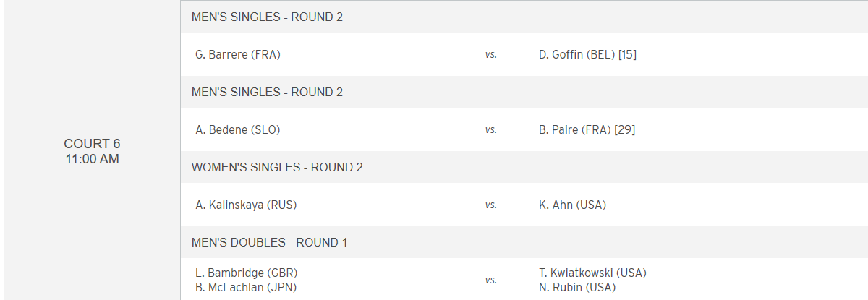The image size is (868, 300).
Task: Select the Women's Singles Round 2 header
Action: [524, 167]
